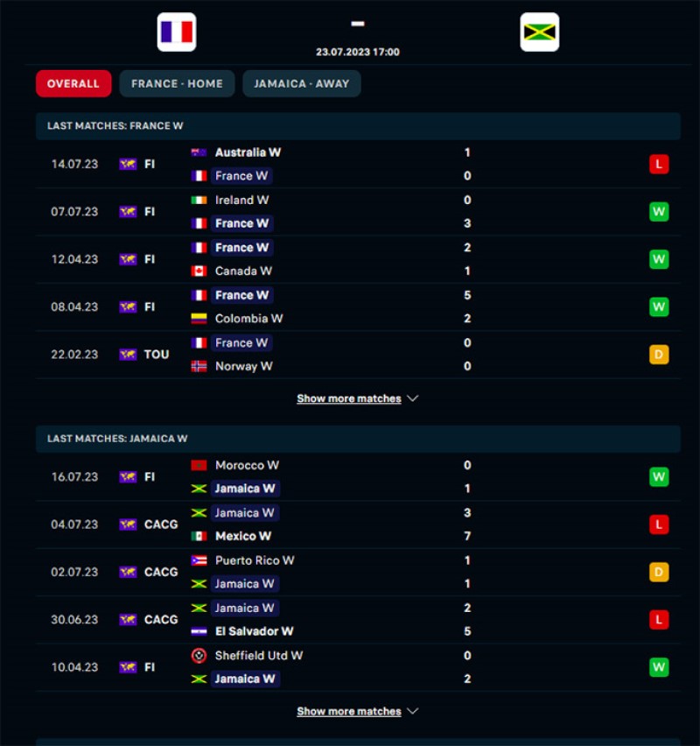Click green W badge for Morocco match
Screen dimensions: 700x746
[x=659, y=477]
